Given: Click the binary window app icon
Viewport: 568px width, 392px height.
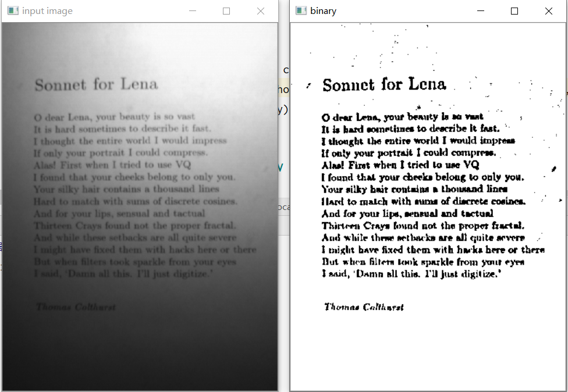Looking at the screenshot, I should [301, 11].
